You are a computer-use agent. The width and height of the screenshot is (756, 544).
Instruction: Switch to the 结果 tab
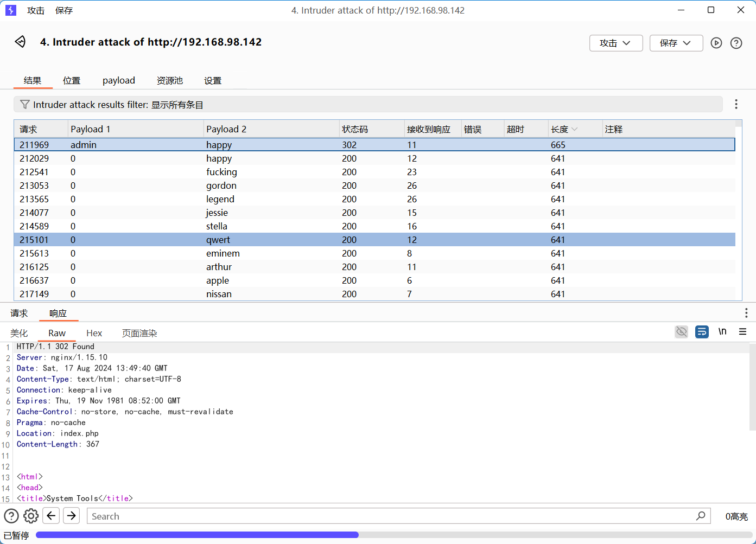pyautogui.click(x=33, y=80)
